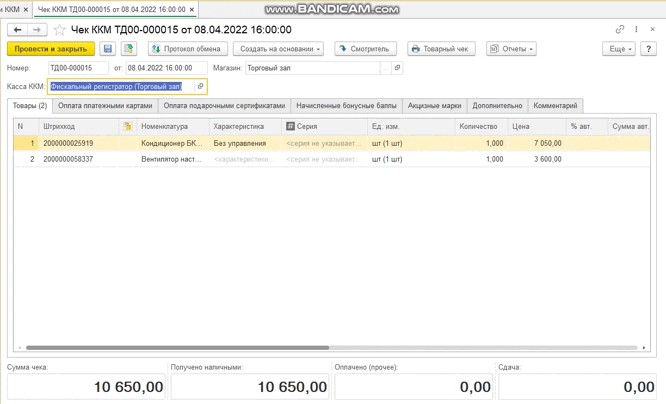The height and width of the screenshot is (404, 666).
Task: Click the Оплачено (прочее) field
Action: click(414, 387)
